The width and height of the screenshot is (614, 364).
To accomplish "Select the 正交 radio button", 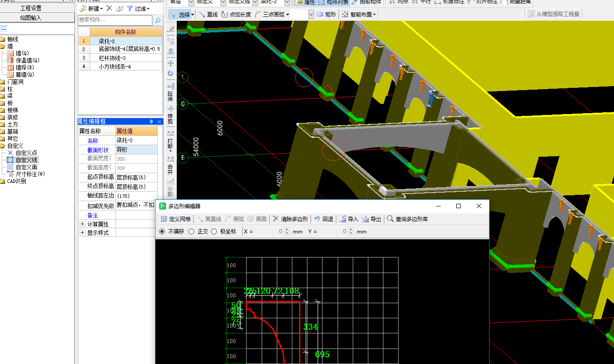I will tap(191, 232).
